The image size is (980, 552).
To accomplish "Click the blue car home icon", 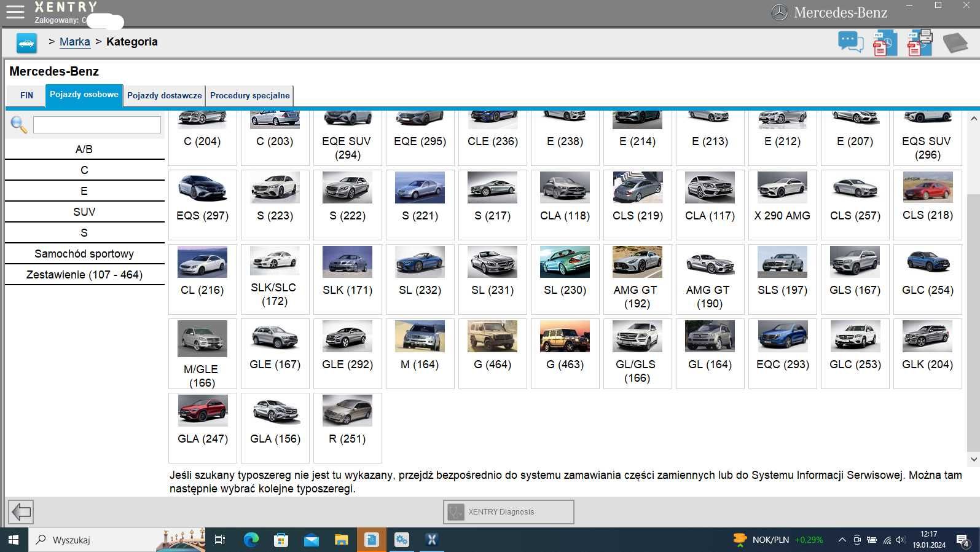I will tap(26, 43).
